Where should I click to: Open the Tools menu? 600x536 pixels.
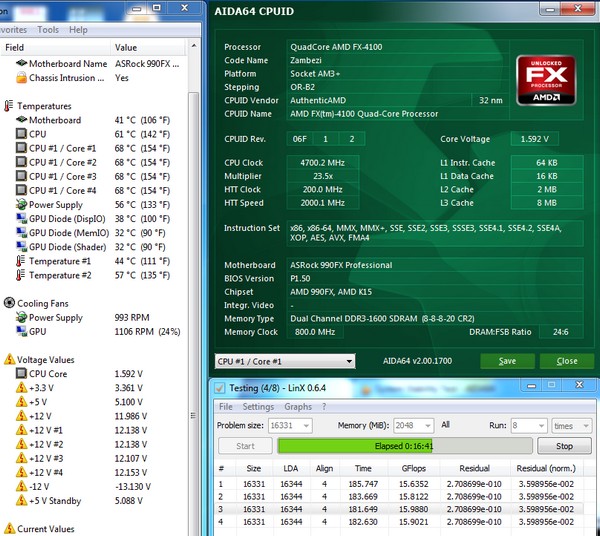[x=48, y=29]
